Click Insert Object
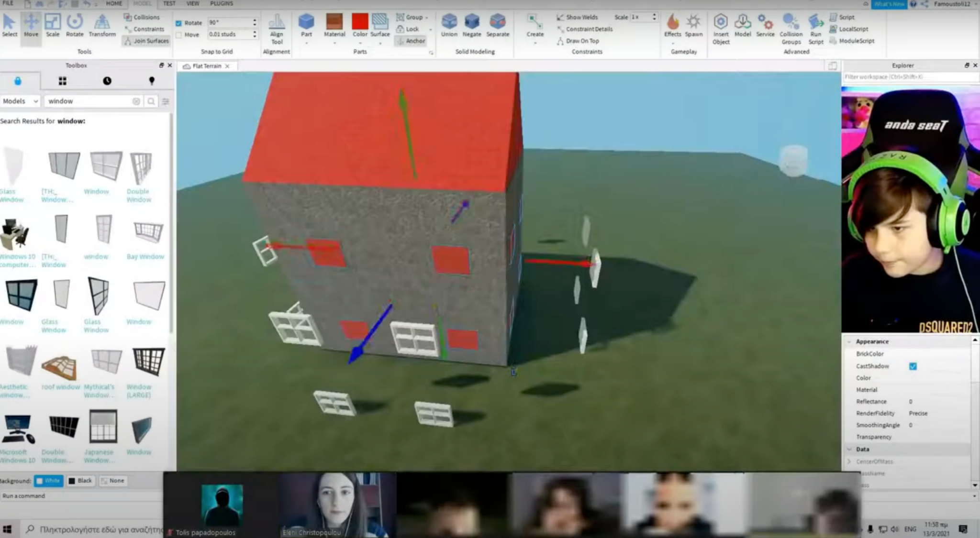Image resolution: width=980 pixels, height=538 pixels. pyautogui.click(x=721, y=29)
